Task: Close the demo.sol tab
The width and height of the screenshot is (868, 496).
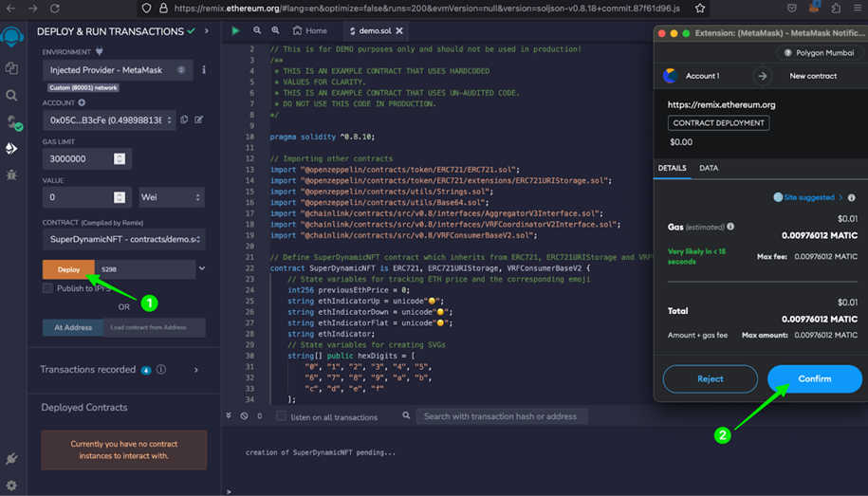Action: 399,31
